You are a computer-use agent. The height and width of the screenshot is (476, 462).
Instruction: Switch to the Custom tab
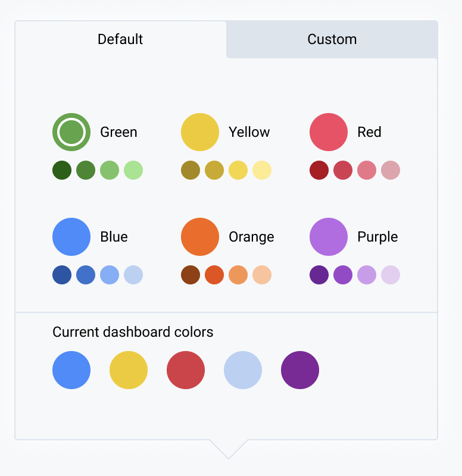(332, 39)
